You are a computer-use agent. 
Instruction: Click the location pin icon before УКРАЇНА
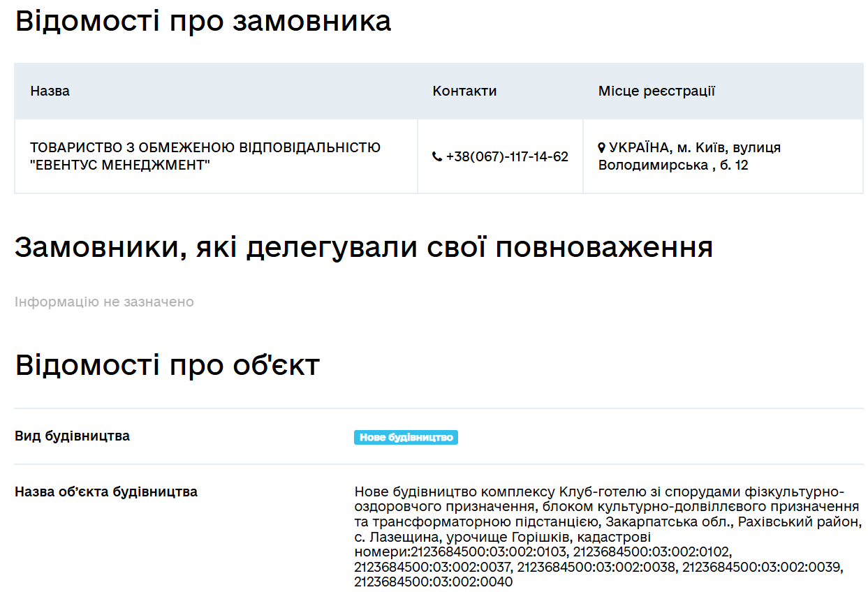pos(603,147)
